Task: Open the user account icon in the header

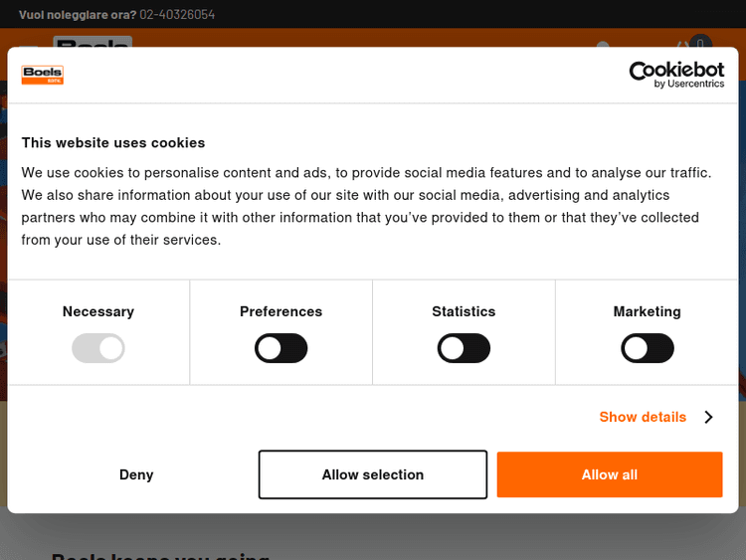Action: [602, 43]
